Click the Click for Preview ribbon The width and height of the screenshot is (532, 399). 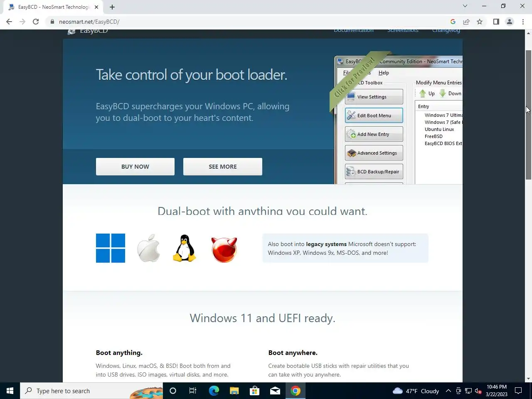356,78
